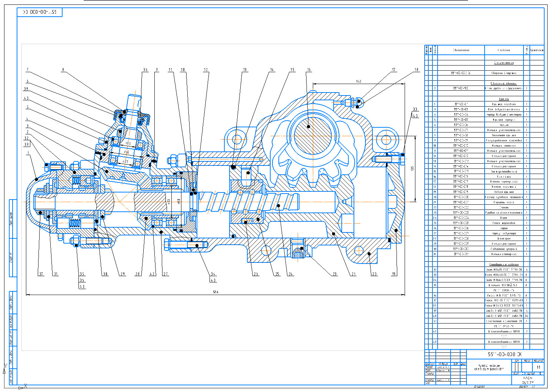The image size is (552, 392).
Task: Click the sheet number 11 in title block
Action: tap(538, 367)
